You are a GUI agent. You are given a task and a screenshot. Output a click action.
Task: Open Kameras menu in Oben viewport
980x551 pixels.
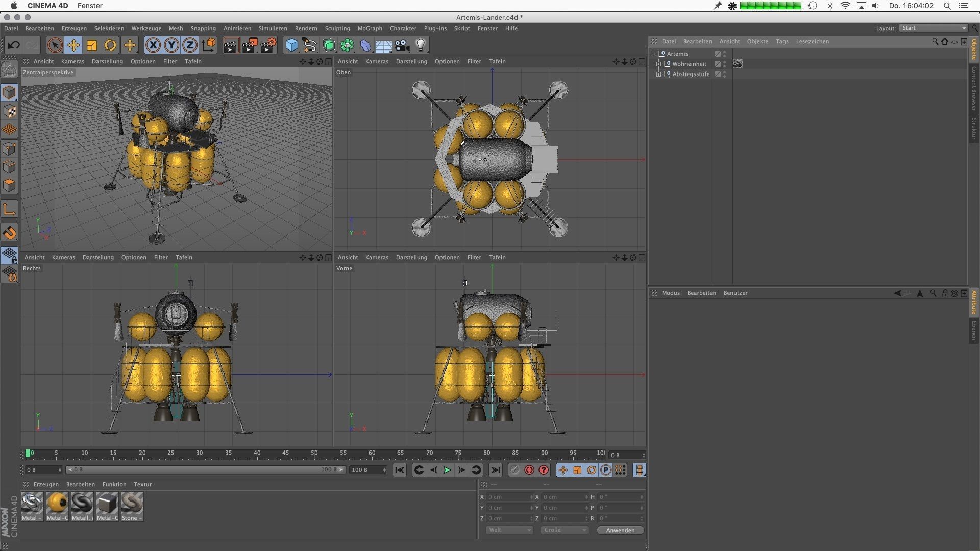pos(377,62)
